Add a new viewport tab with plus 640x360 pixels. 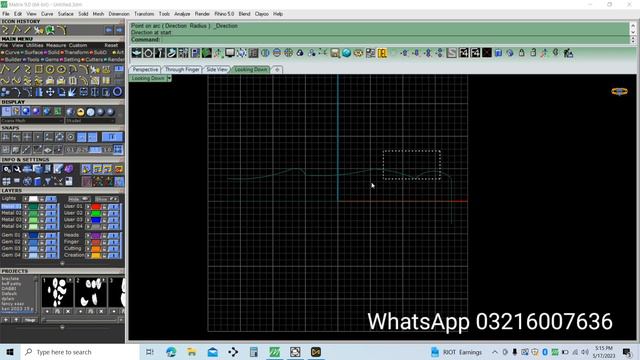[x=277, y=69]
